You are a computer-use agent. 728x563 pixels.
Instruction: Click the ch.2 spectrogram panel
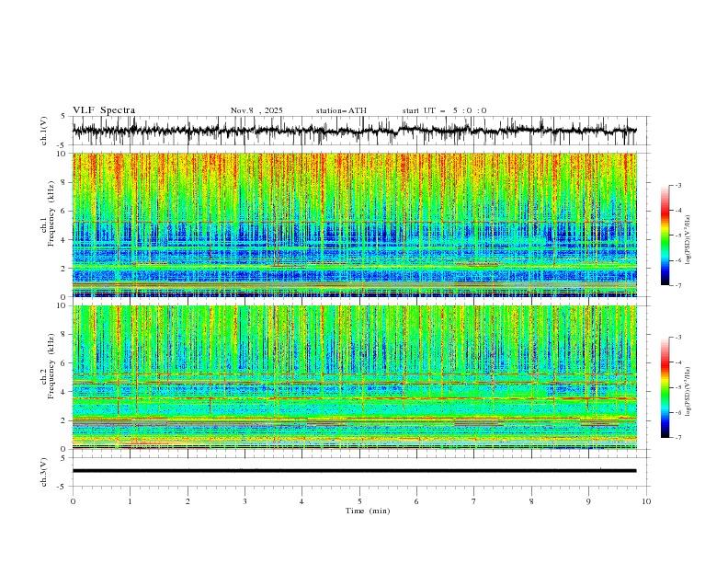coord(354,377)
